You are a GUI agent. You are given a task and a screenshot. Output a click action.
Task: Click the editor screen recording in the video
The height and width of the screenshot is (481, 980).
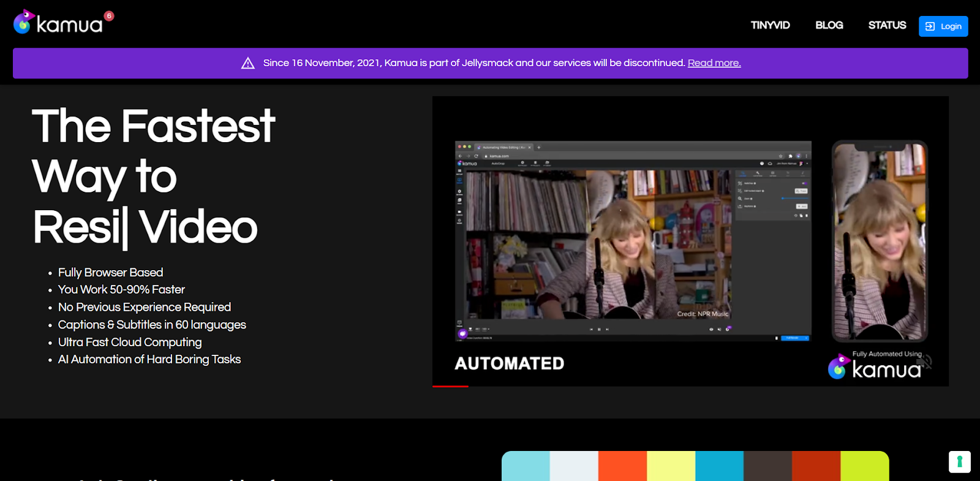[633, 241]
